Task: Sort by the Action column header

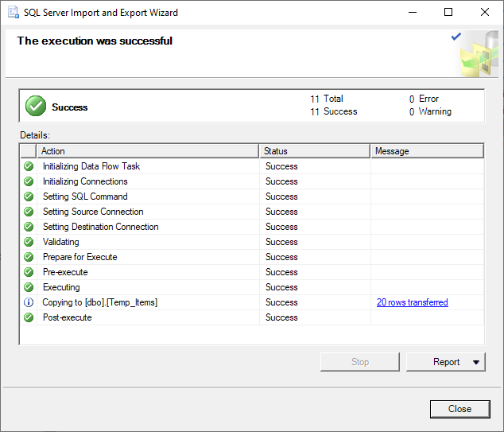Action: (x=148, y=151)
